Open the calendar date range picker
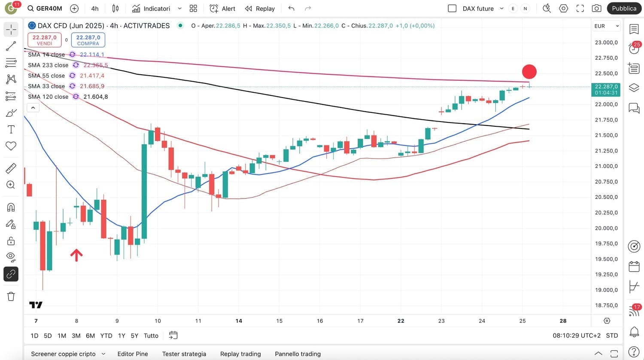This screenshot has height=360, width=644. (x=173, y=335)
